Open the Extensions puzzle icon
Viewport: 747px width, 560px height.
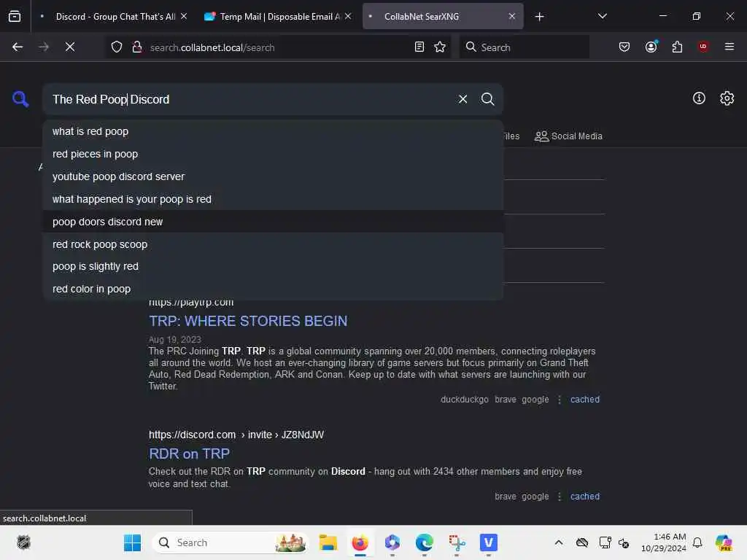677,47
